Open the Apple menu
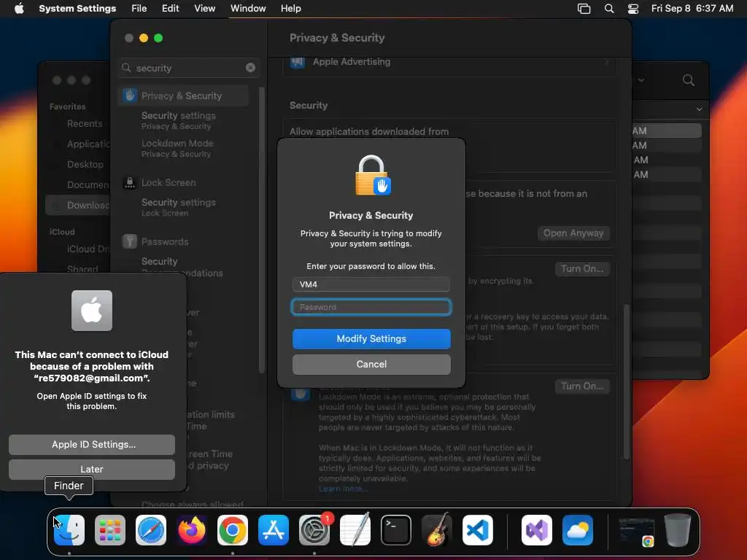 pyautogui.click(x=19, y=8)
